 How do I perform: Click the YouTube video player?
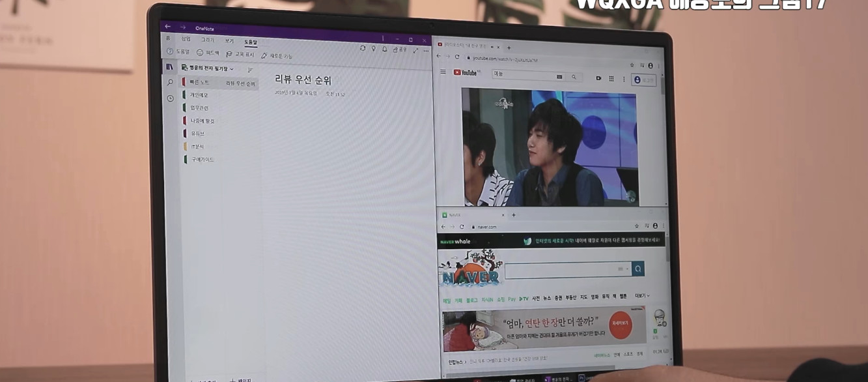point(550,147)
